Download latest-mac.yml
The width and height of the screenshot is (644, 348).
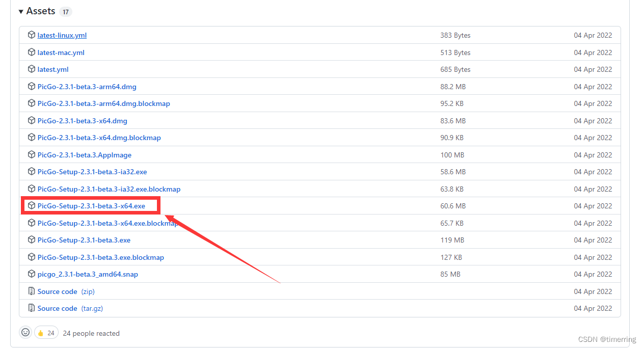(x=61, y=52)
